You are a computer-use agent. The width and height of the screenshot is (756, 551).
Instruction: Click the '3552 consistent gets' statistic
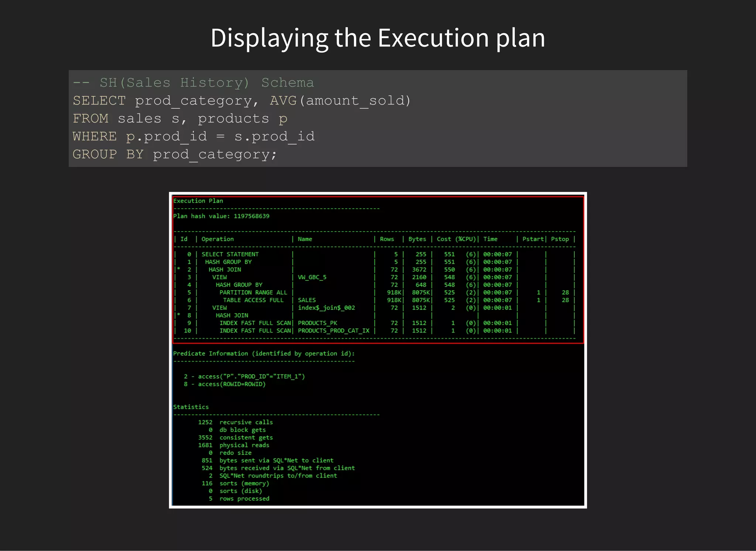click(x=236, y=438)
